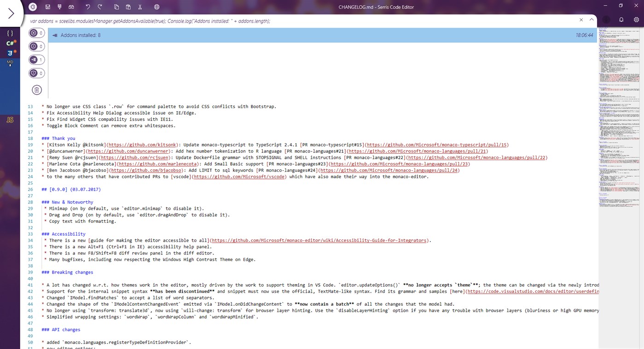Image resolution: width=644 pixels, height=349 pixels.
Task: Select the JS icon in the sidebar
Action: pyautogui.click(x=10, y=120)
